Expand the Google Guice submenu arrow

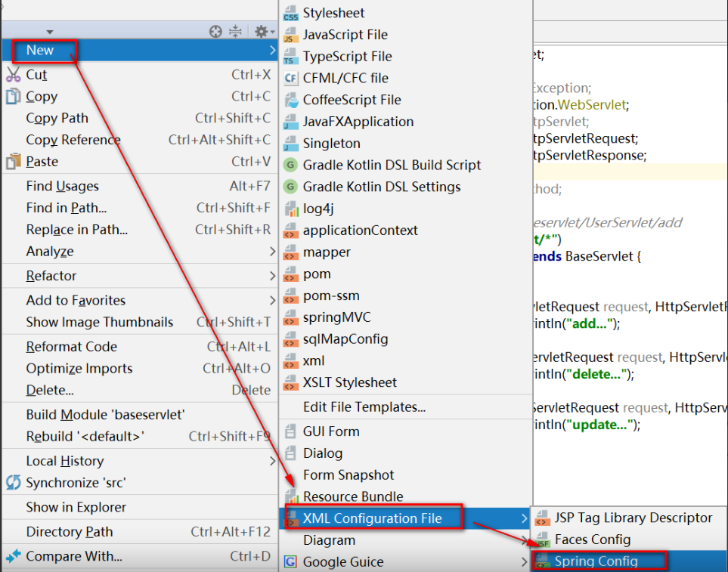pos(524,561)
